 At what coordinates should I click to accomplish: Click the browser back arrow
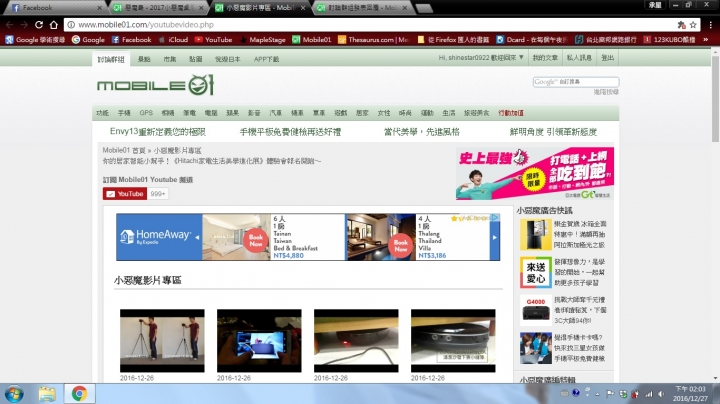tap(10, 25)
